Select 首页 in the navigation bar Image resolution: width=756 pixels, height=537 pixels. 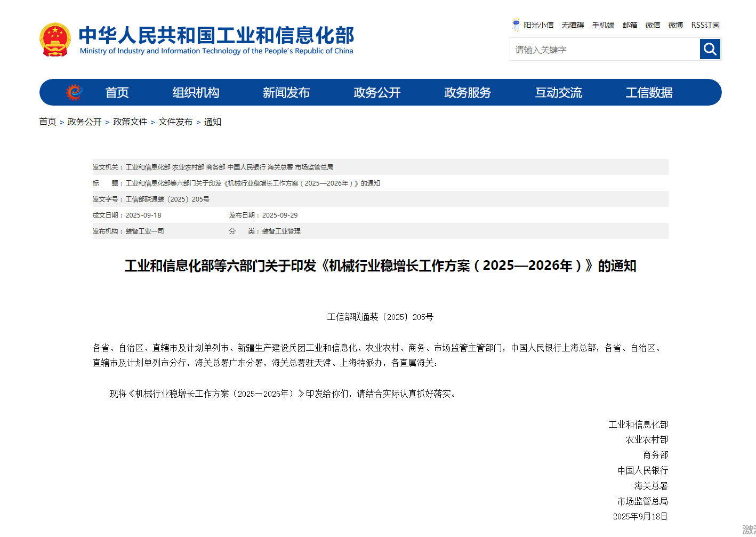(x=117, y=92)
